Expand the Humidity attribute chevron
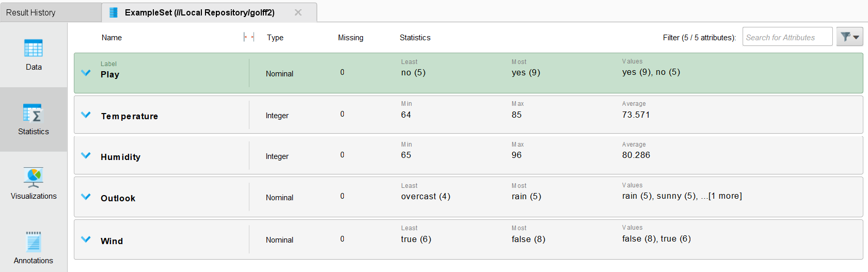Screen dimensions: 868x272 point(86,155)
